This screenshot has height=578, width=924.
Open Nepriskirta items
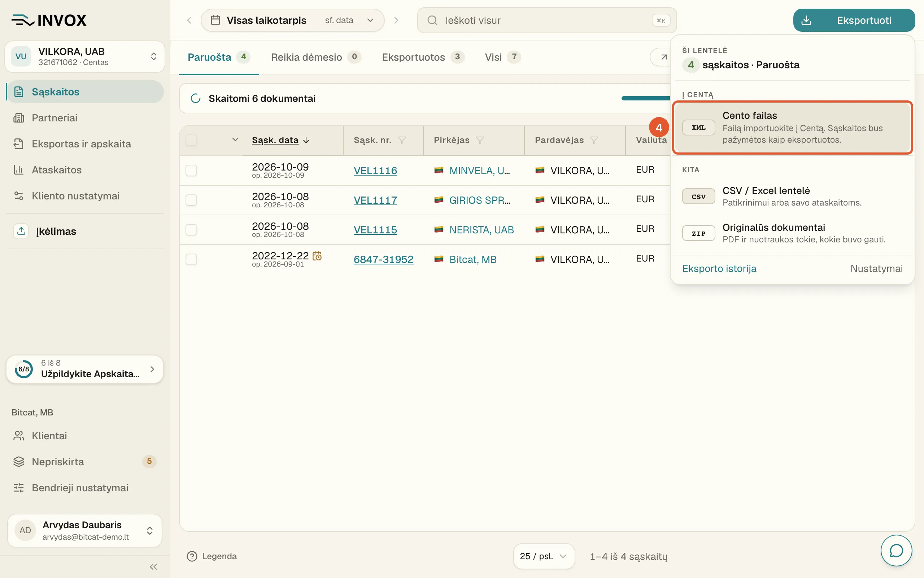pyautogui.click(x=85, y=462)
